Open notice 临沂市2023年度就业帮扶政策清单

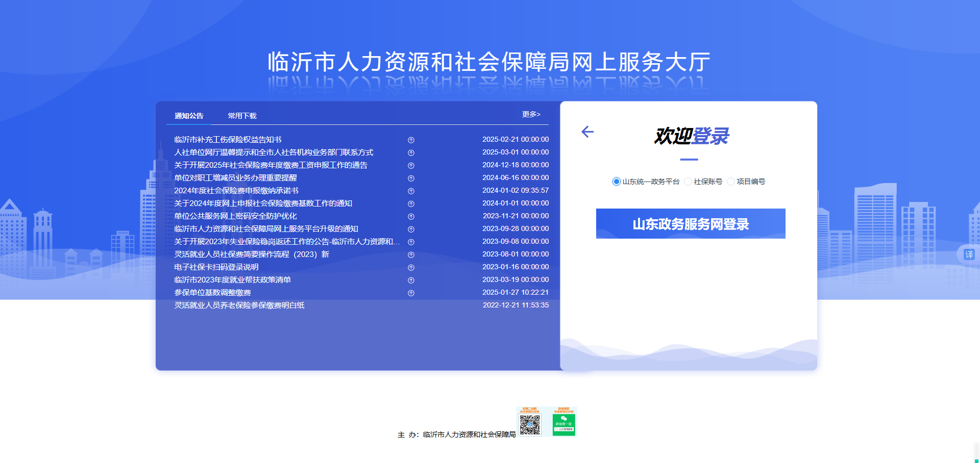[x=233, y=280]
